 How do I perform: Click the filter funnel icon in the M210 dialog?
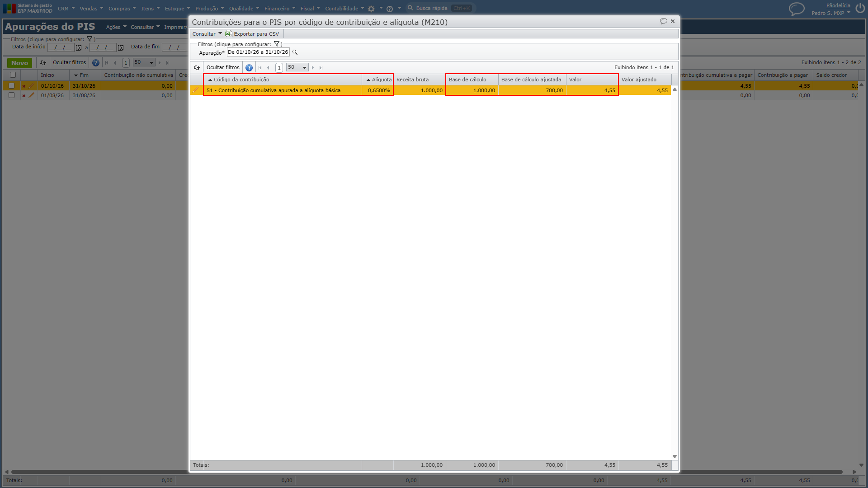[277, 44]
